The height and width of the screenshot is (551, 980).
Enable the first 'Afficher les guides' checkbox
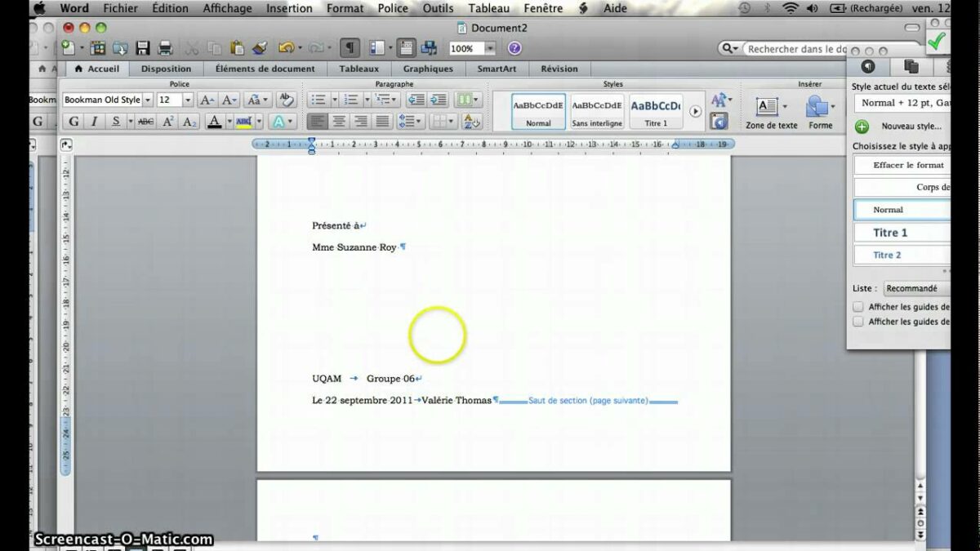pyautogui.click(x=858, y=307)
